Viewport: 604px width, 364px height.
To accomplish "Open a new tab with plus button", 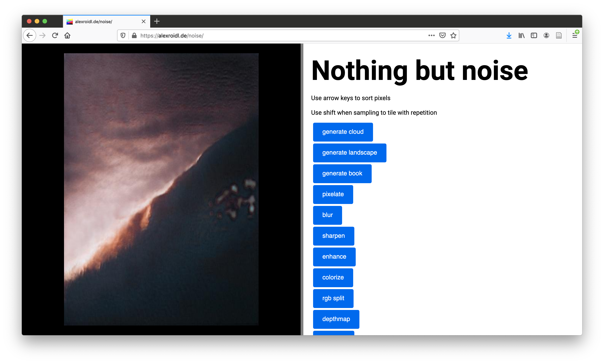I will [x=157, y=22].
